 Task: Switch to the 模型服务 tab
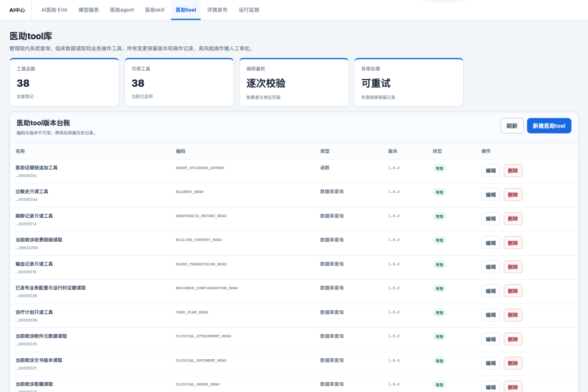click(x=89, y=10)
